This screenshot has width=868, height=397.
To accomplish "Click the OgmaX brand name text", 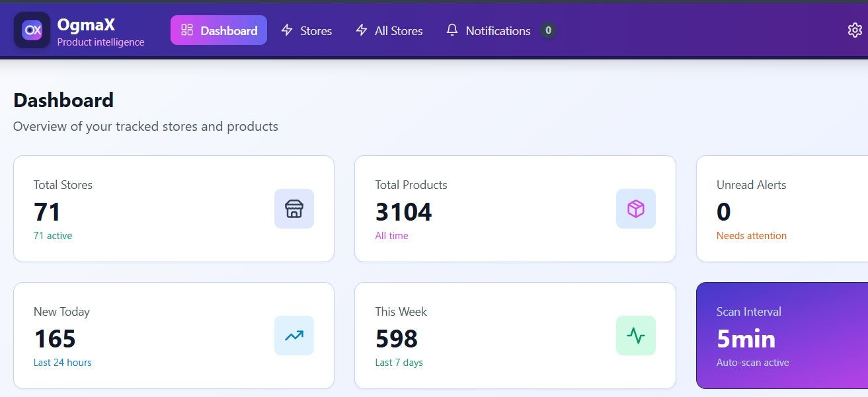I will click(x=86, y=24).
